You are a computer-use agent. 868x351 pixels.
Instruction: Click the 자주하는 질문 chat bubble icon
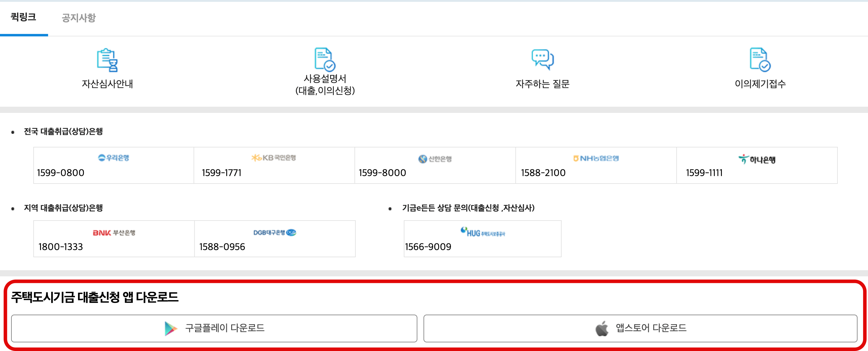(x=542, y=59)
